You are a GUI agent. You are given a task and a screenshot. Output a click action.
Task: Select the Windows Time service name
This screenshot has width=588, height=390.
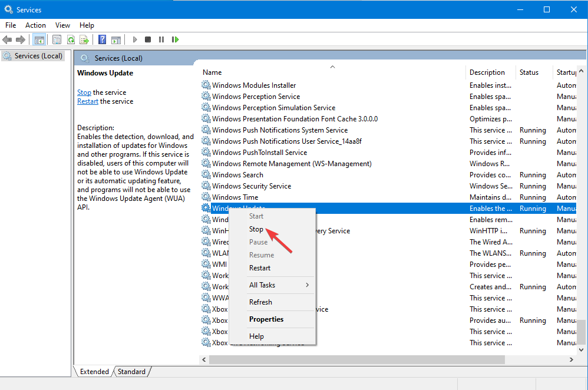tap(235, 197)
